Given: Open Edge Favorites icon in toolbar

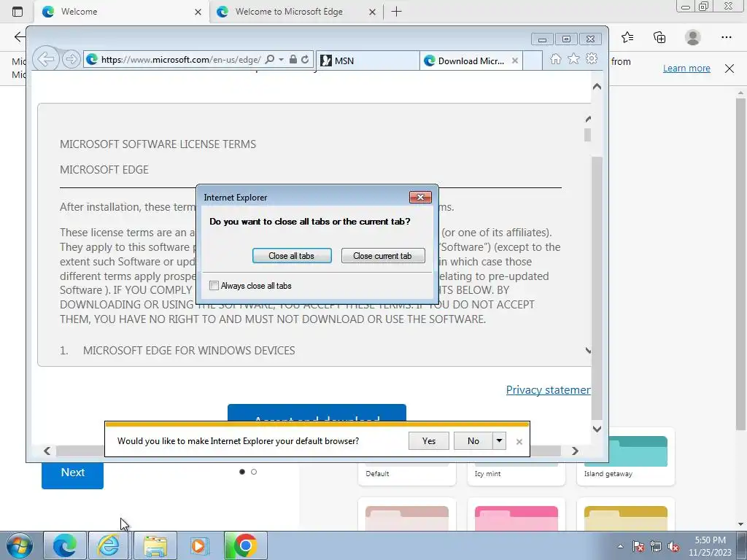Looking at the screenshot, I should [627, 37].
